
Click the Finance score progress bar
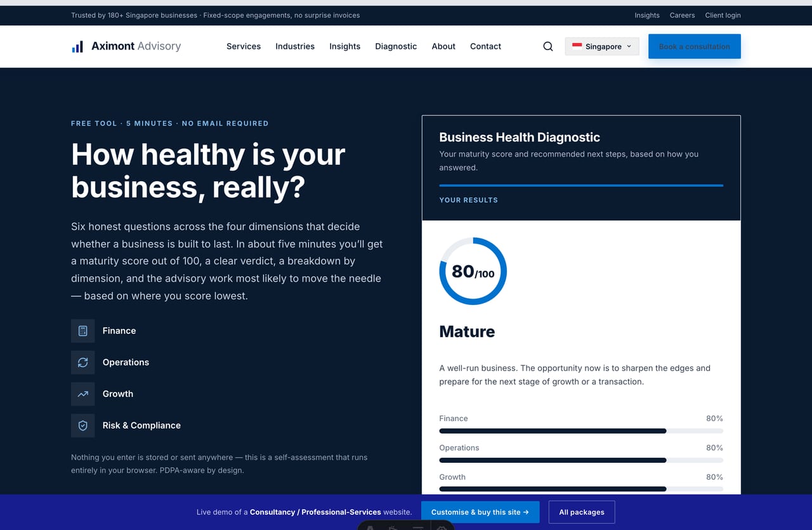[581, 431]
